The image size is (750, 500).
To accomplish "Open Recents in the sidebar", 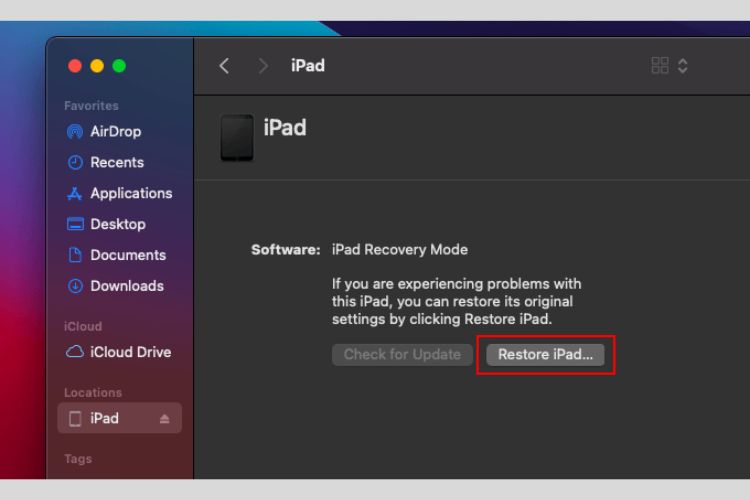I will [x=120, y=163].
